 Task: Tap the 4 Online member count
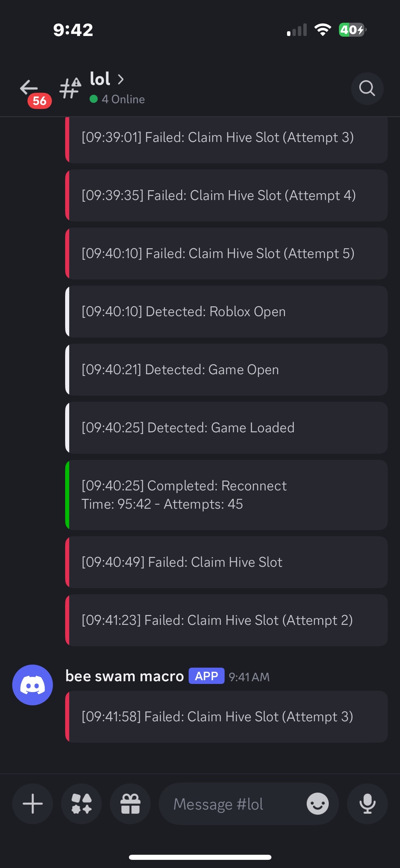(123, 99)
